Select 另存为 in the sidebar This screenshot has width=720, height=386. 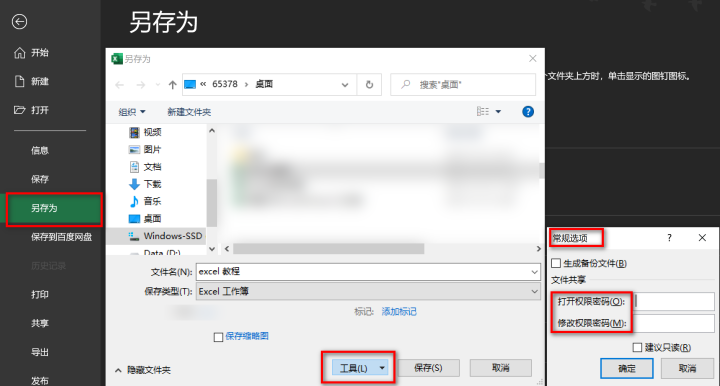(x=54, y=208)
